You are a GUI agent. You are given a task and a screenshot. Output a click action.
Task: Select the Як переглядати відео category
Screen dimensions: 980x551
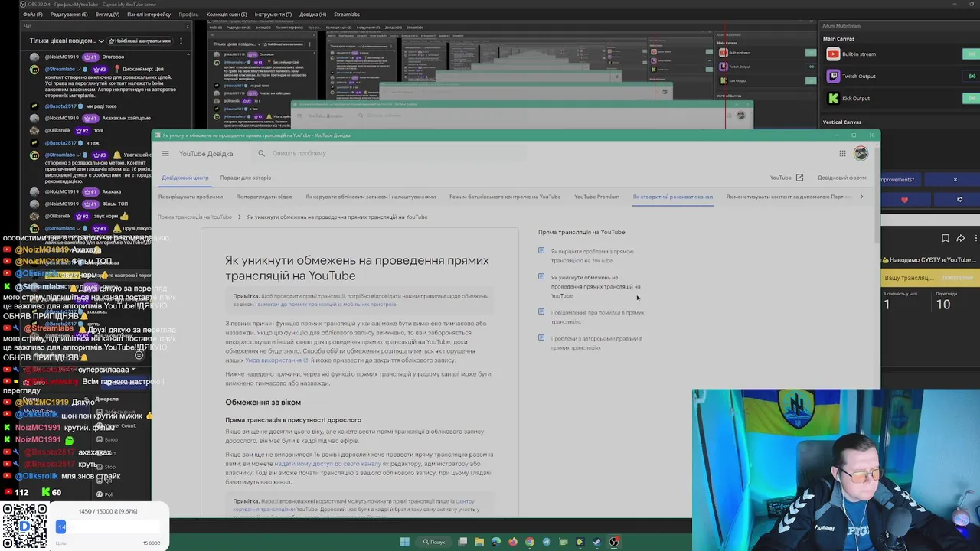pyautogui.click(x=264, y=197)
